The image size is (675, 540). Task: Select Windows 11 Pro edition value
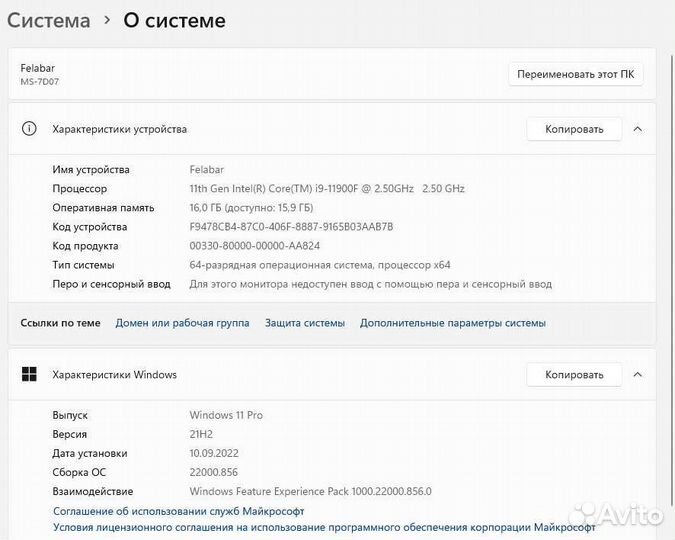coord(226,415)
